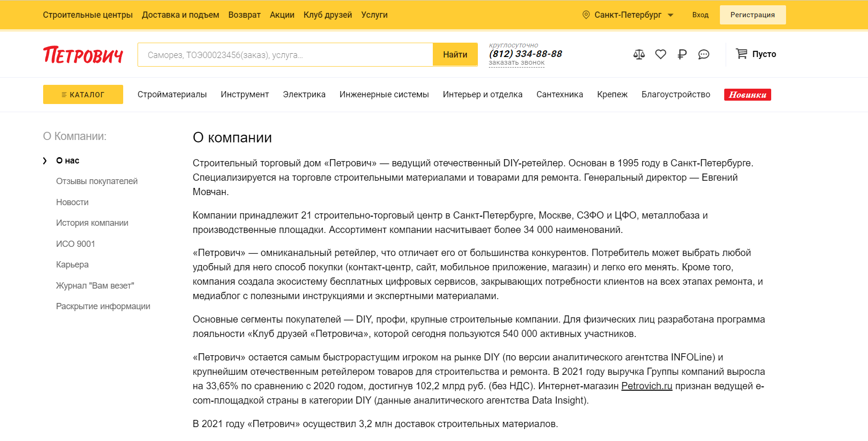The image size is (868, 441).
Task: Open the Акции promotions link
Action: 282,15
